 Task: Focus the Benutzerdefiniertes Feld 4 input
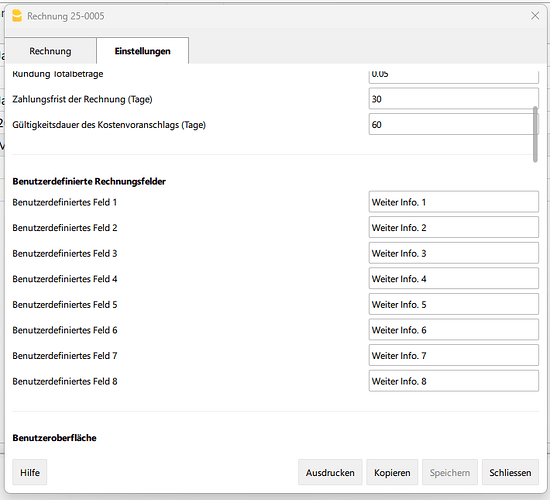click(x=454, y=279)
